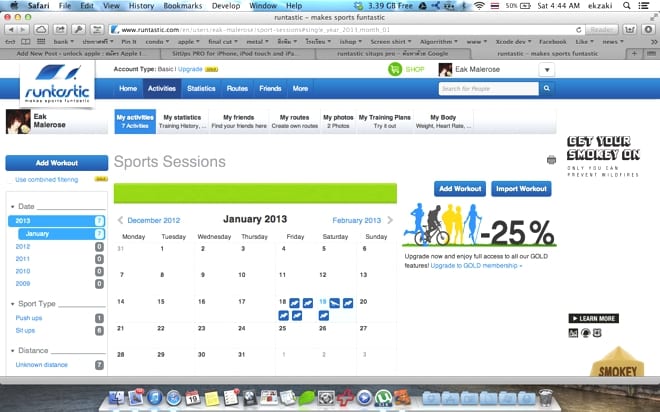The height and width of the screenshot is (412, 660).
Task: Open the Routes navigation tab
Action: coord(237,88)
